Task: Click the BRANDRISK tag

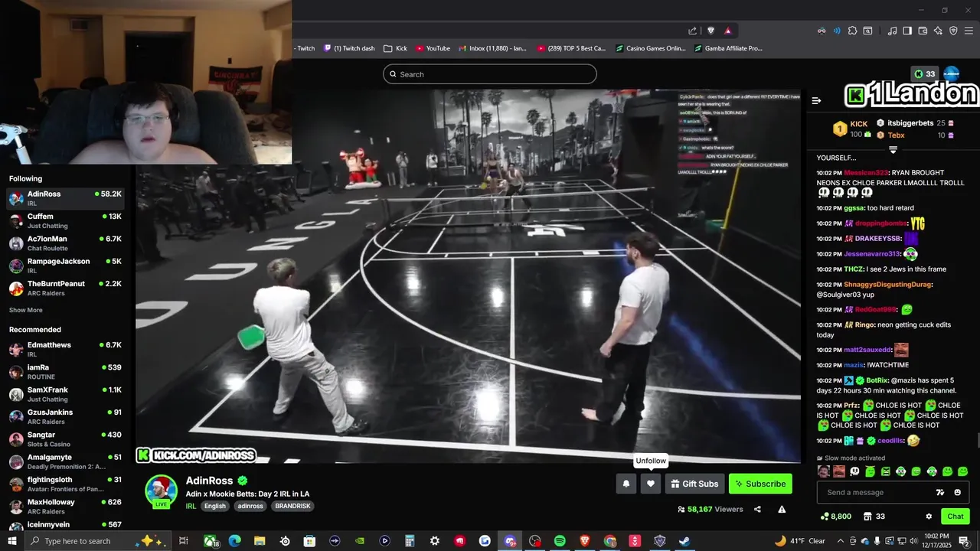Action: (292, 506)
